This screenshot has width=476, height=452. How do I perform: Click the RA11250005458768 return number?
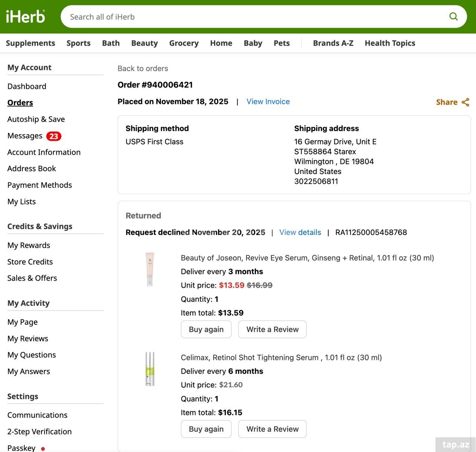[371, 232]
